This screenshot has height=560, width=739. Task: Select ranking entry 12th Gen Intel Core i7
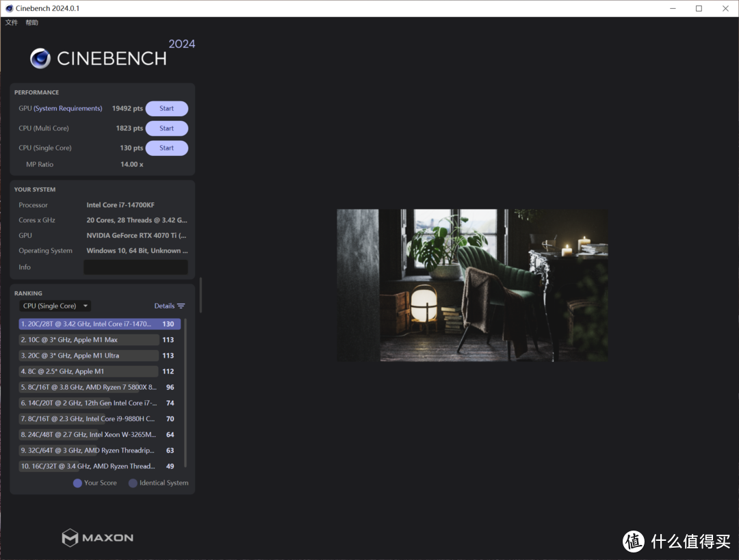[x=99, y=403]
